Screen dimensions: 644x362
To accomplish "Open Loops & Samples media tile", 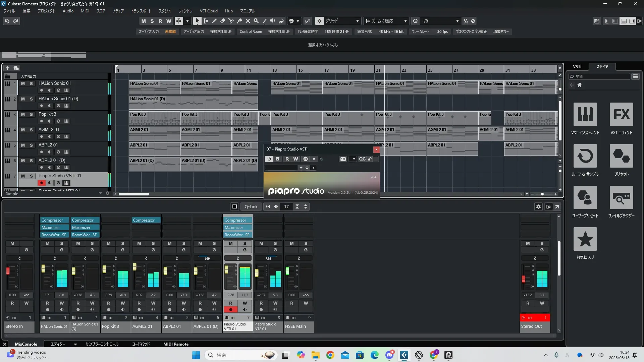I will click(585, 156).
